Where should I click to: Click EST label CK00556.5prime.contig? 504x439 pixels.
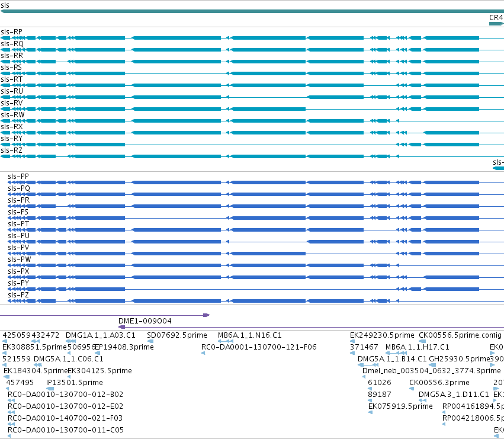point(460,335)
